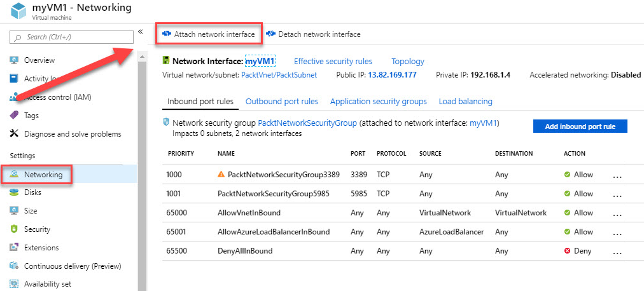The image size is (644, 291).
Task: Click Detach network interface button
Action: pyautogui.click(x=313, y=34)
